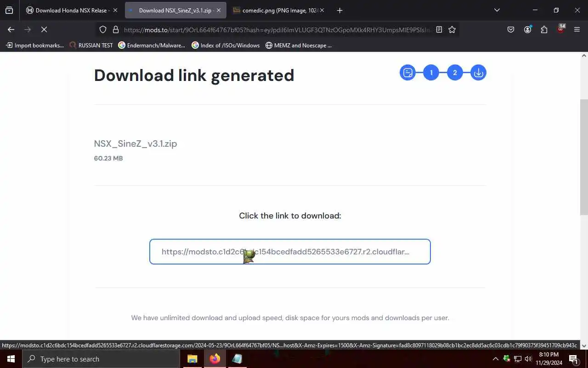Open File Explorer from taskbar
588x368 pixels.
coord(192,359)
